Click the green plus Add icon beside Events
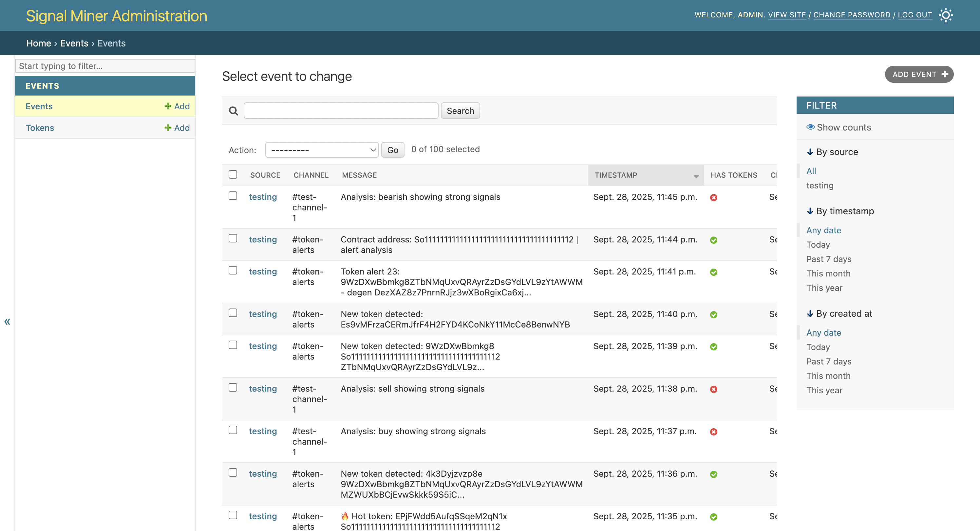This screenshot has height=531, width=980. click(x=167, y=106)
